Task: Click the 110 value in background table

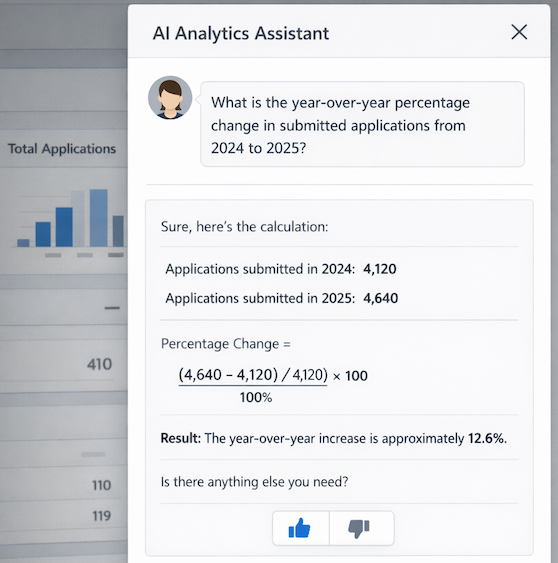Action: click(102, 485)
